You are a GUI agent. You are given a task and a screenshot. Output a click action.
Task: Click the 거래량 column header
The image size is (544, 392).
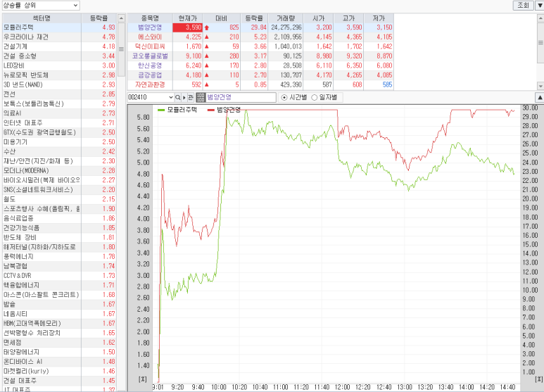(286, 18)
